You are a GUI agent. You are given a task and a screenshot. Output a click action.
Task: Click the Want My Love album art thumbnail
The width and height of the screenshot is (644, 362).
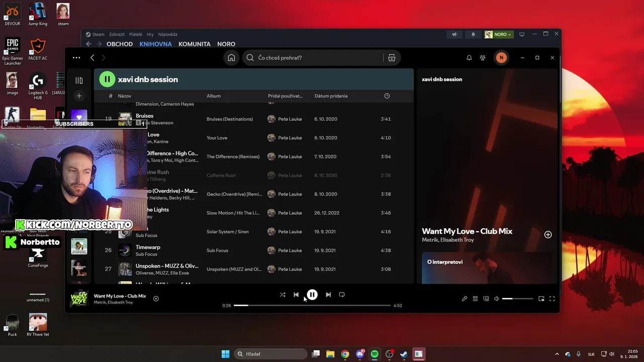point(78,299)
